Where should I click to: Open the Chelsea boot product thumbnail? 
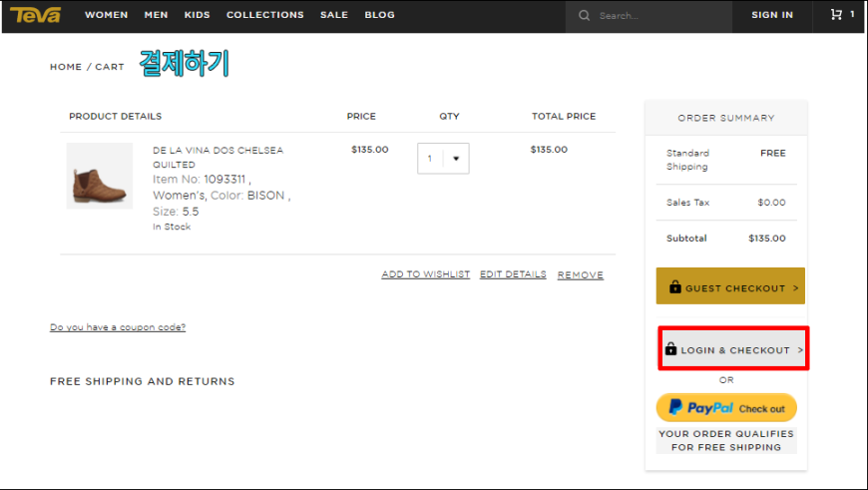pos(100,176)
